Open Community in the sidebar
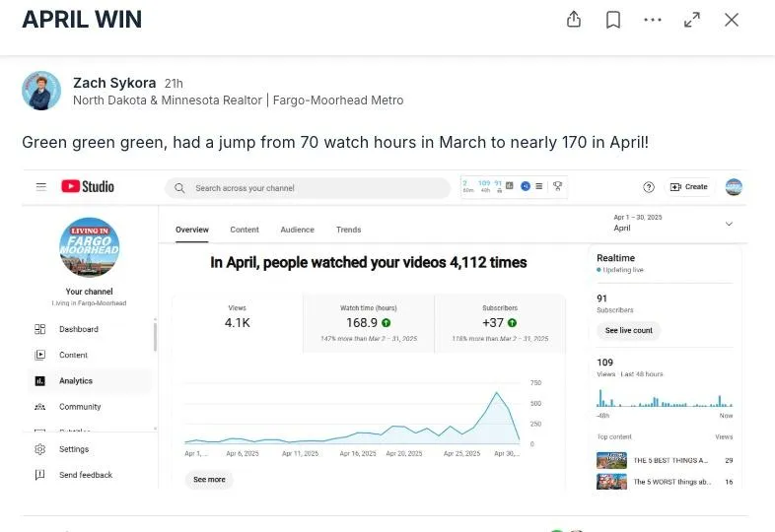This screenshot has width=775, height=532. 90,407
